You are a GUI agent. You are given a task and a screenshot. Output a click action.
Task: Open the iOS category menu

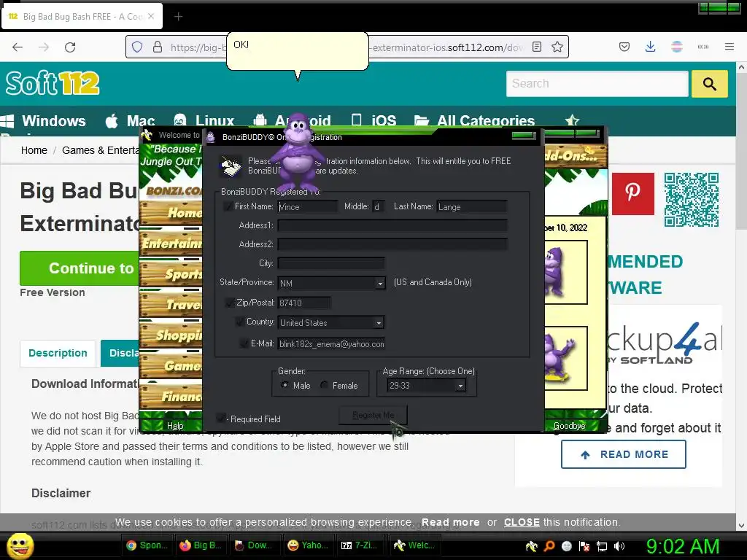(x=374, y=121)
